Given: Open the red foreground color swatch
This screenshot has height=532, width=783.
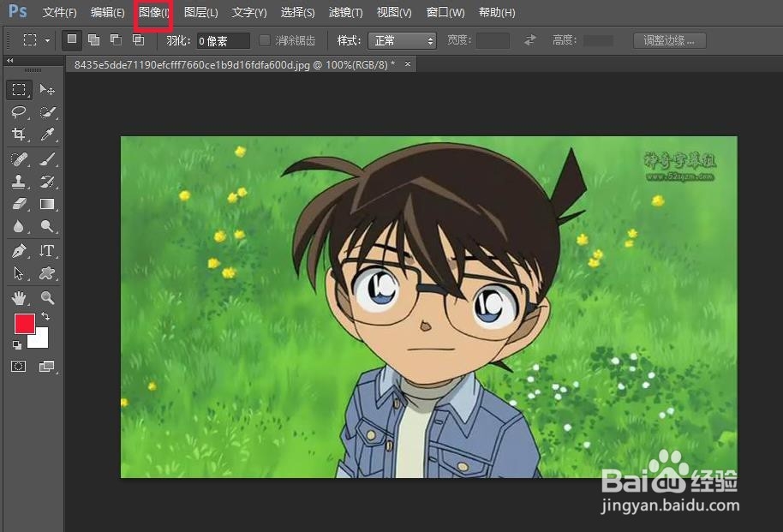Looking at the screenshot, I should pos(25,324).
